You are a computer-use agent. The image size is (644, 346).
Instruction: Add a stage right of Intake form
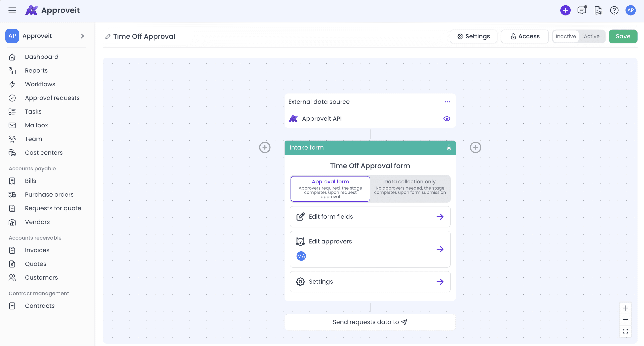[475, 147]
